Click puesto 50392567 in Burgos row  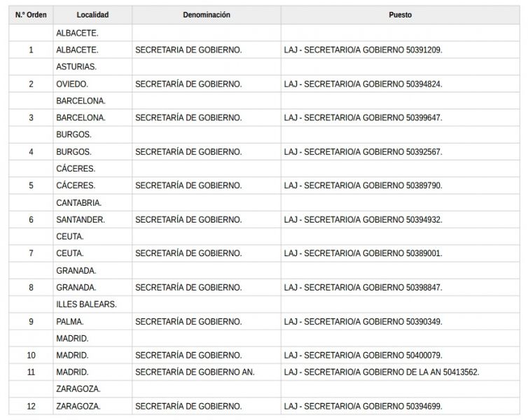point(363,151)
